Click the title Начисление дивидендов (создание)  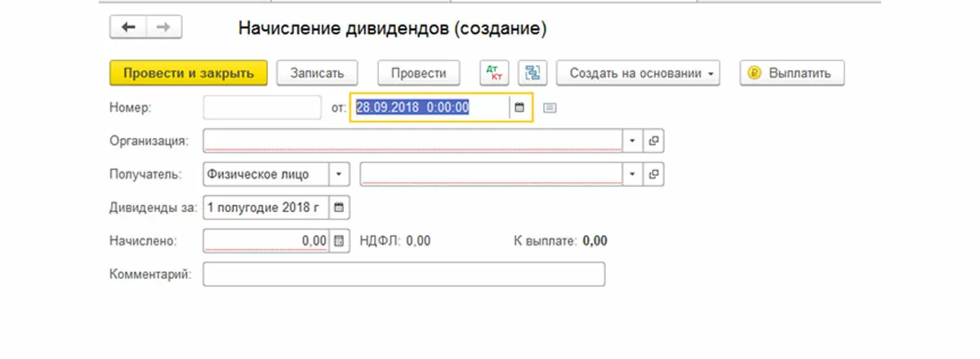tap(392, 28)
